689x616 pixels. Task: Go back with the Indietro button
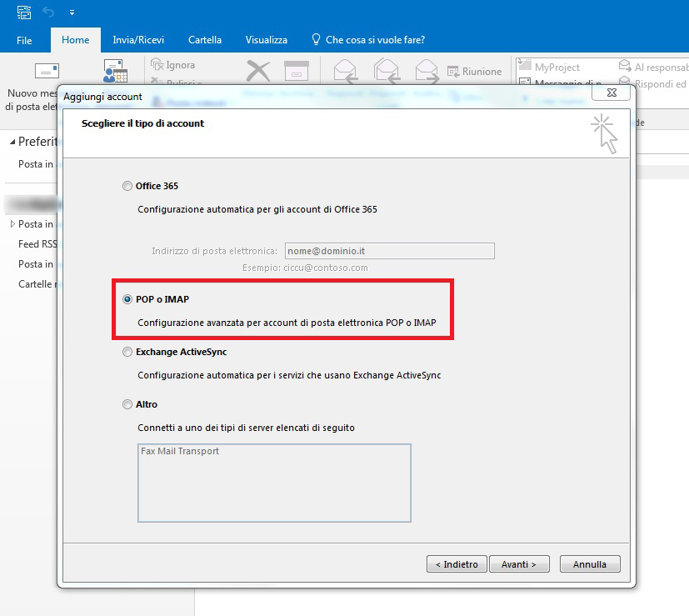pyautogui.click(x=456, y=564)
